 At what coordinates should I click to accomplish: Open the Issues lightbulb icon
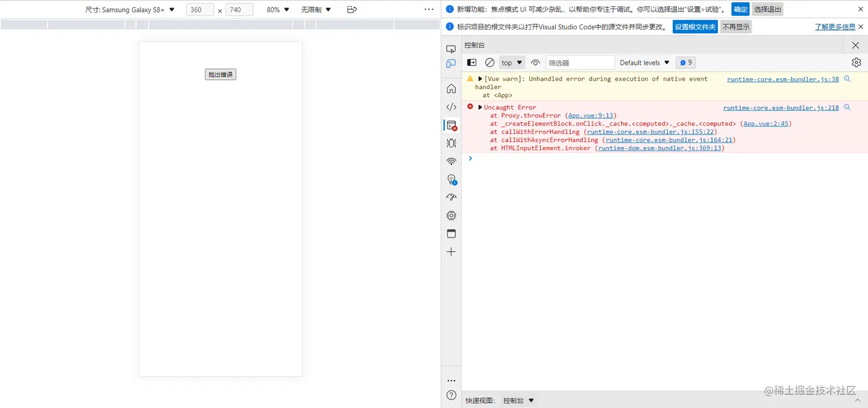pyautogui.click(x=451, y=179)
